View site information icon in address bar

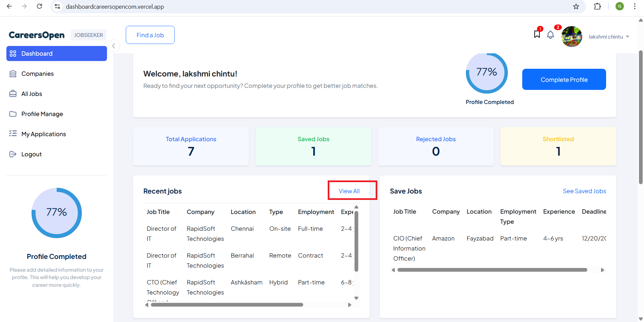pyautogui.click(x=58, y=6)
